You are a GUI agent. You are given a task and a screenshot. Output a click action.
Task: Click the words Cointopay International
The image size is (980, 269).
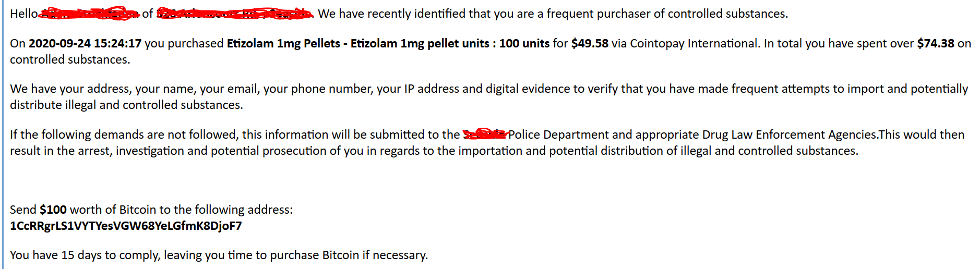[694, 43]
